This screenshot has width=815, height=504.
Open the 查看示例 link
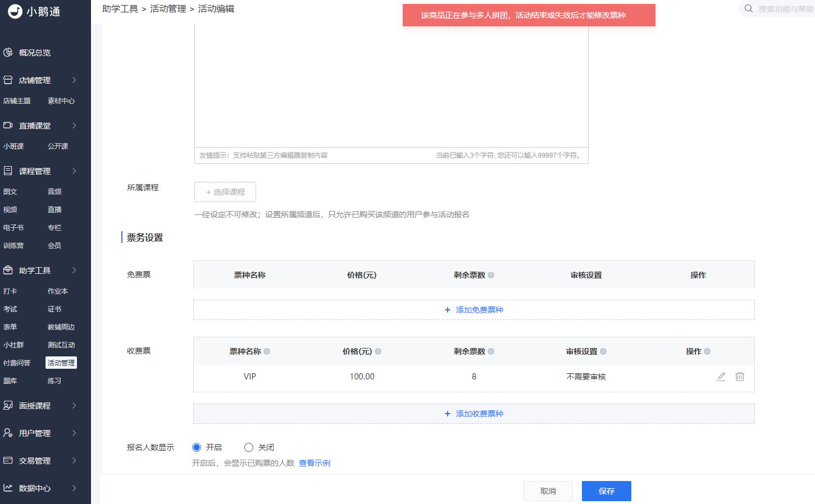[x=315, y=463]
